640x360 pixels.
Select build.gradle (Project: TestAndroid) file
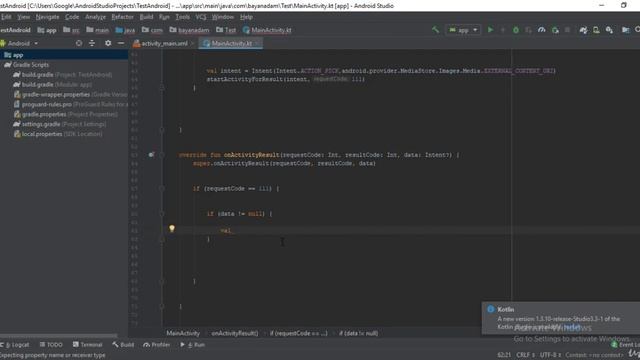(62, 75)
